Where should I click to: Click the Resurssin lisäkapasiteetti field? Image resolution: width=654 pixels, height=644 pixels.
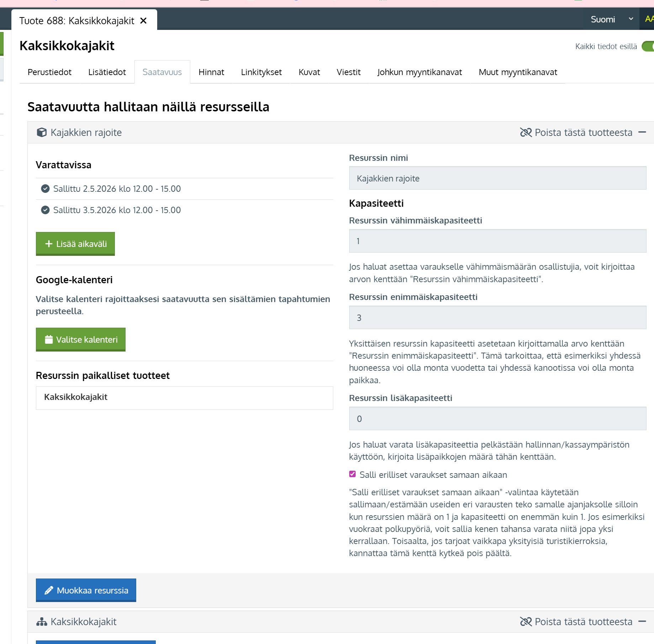tap(498, 418)
